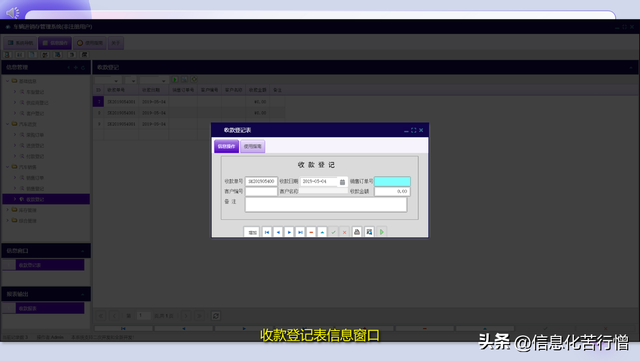Image resolution: width=640 pixels, height=361 pixels.
Task: Go to previous record in 收款登记表 dialog toolbar
Action: 278,232
